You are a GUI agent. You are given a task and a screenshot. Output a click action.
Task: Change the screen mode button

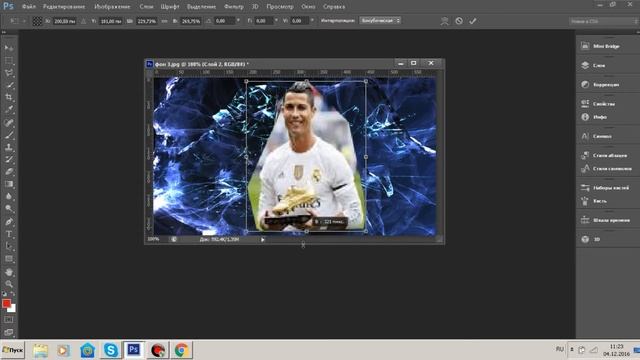click(9, 332)
